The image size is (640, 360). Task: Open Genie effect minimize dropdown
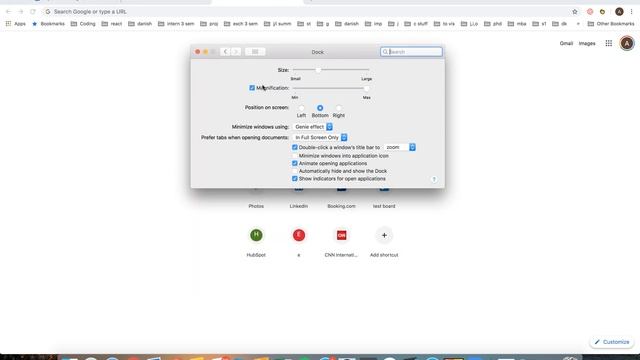(313, 127)
